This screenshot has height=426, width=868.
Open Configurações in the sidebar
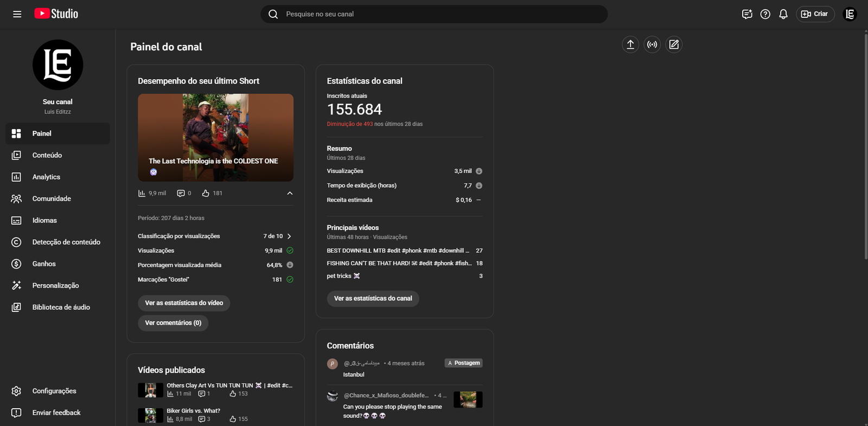[x=58, y=391]
